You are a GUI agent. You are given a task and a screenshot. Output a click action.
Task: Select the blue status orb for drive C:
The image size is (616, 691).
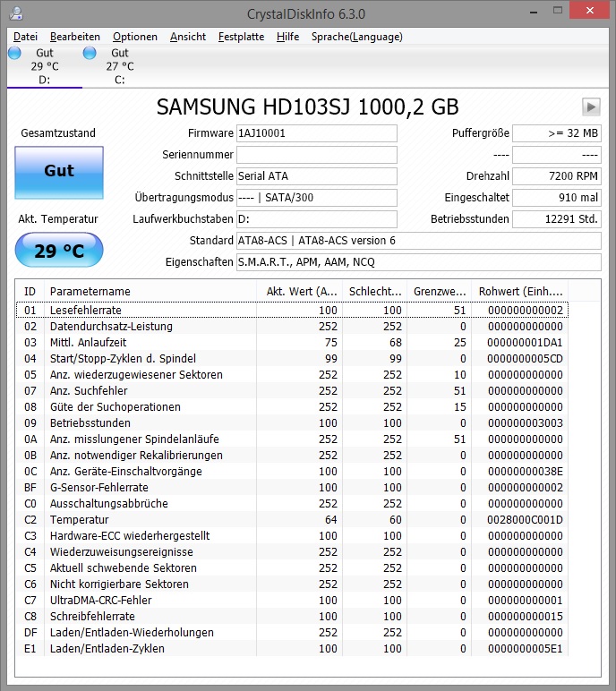[x=90, y=53]
